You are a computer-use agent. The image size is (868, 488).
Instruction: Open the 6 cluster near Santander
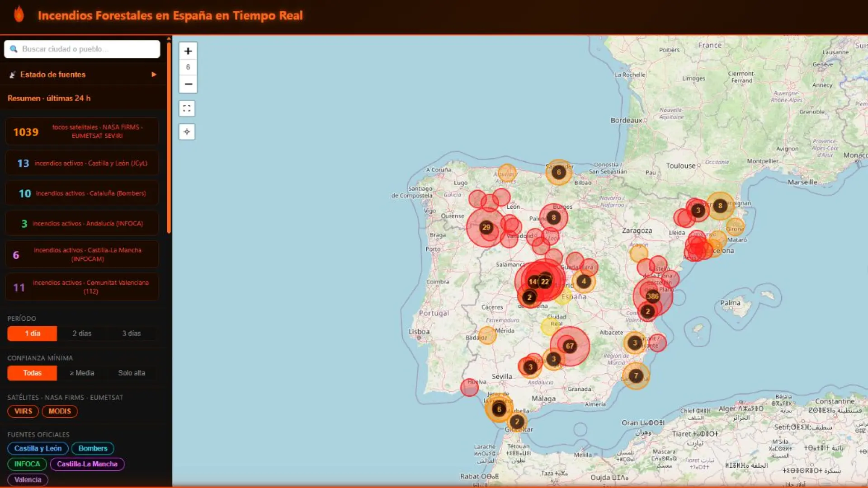(559, 172)
